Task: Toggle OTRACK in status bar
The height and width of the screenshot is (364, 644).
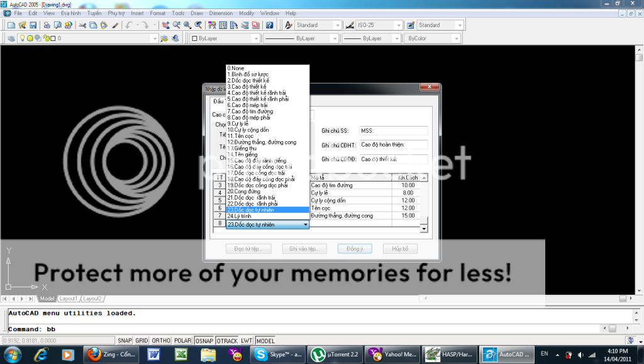Action: 227,341
